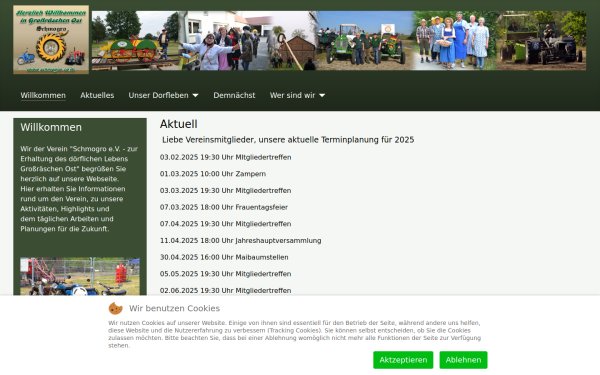Click the sidebar motorcycle photo
This screenshot has height=375, width=600.
coord(80,276)
